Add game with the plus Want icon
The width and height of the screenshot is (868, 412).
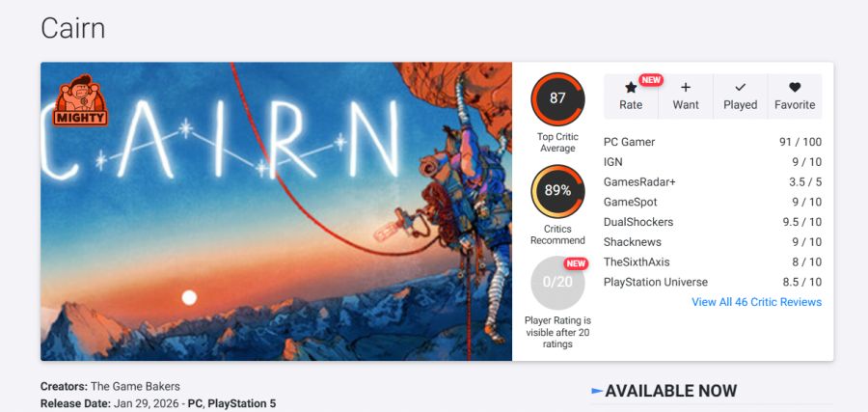(686, 87)
